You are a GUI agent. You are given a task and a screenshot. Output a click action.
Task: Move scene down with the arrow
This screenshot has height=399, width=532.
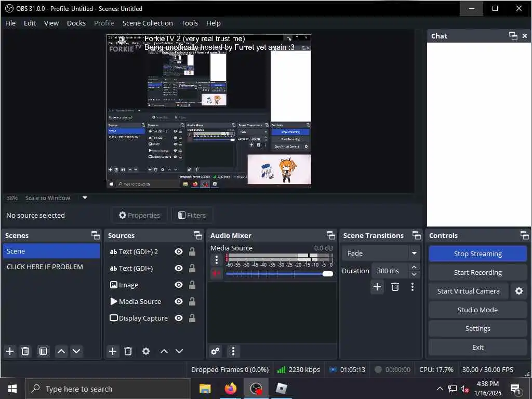click(76, 351)
